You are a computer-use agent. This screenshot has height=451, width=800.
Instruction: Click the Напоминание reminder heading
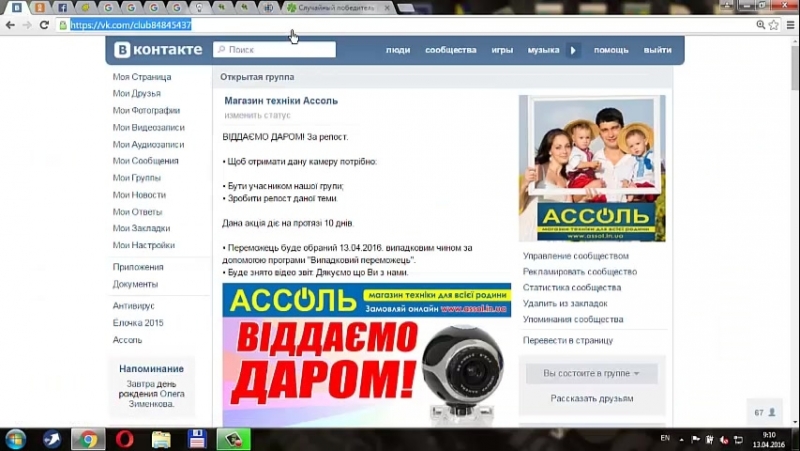pos(151,368)
